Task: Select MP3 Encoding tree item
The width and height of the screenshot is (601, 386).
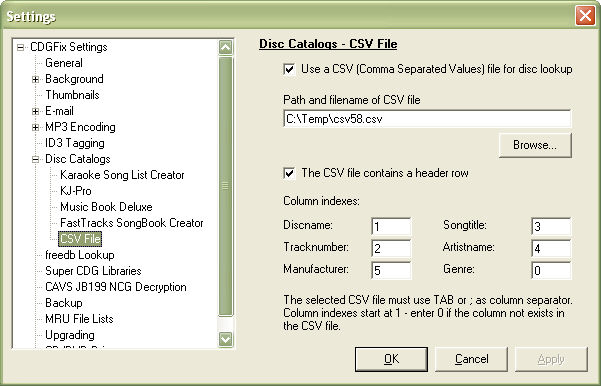Action: coord(80,127)
